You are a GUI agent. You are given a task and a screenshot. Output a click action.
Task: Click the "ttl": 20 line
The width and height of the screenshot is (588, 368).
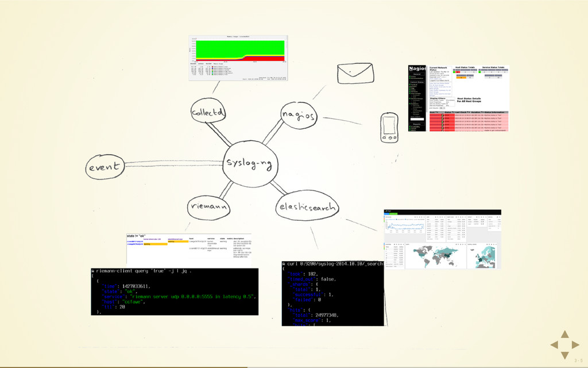tap(113, 307)
